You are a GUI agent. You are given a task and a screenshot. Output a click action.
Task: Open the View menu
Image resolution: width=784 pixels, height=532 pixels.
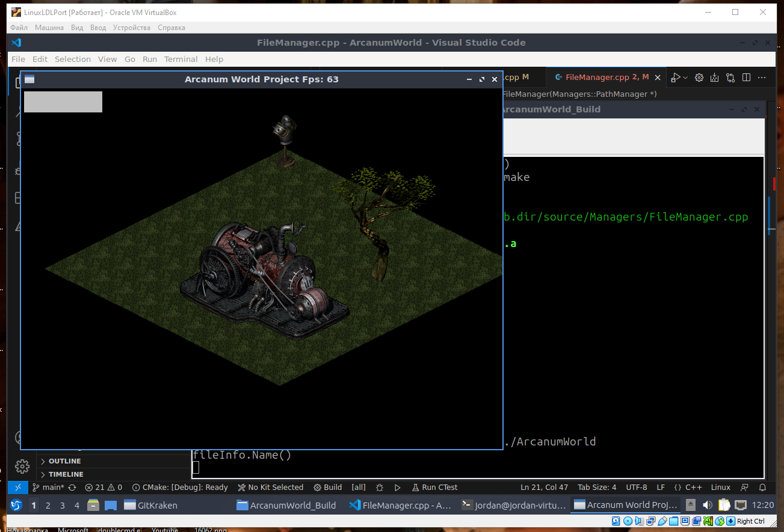(108, 59)
